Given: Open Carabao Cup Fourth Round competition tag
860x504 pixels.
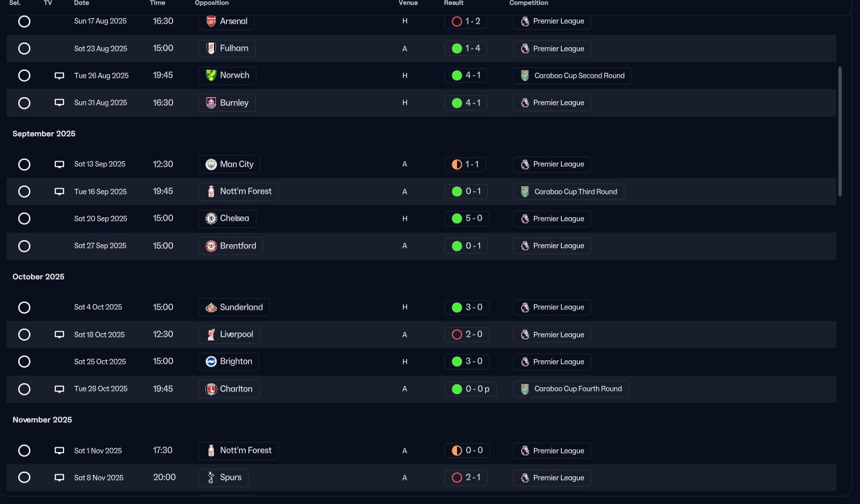Looking at the screenshot, I should click(x=571, y=389).
